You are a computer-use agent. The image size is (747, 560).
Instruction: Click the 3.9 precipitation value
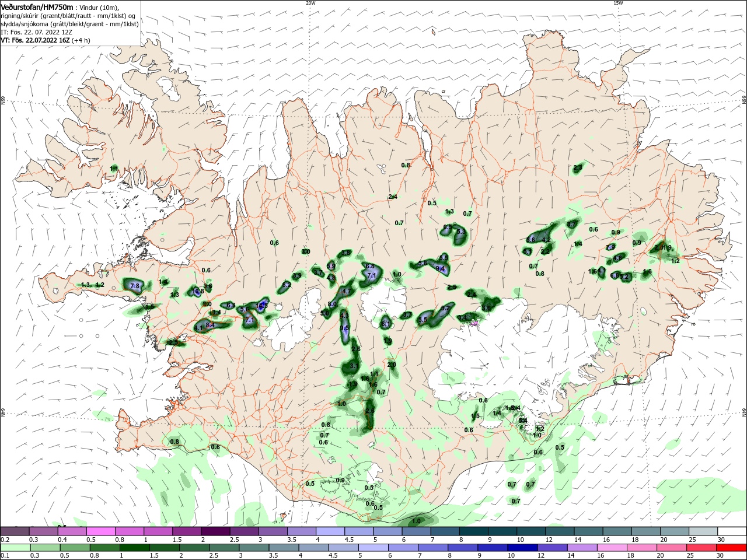(297, 276)
